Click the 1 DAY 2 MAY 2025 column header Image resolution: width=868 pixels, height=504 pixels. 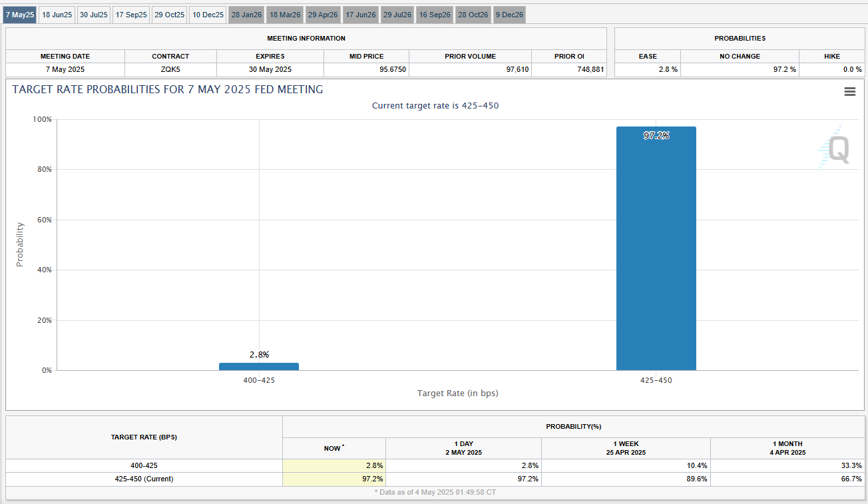pos(463,448)
